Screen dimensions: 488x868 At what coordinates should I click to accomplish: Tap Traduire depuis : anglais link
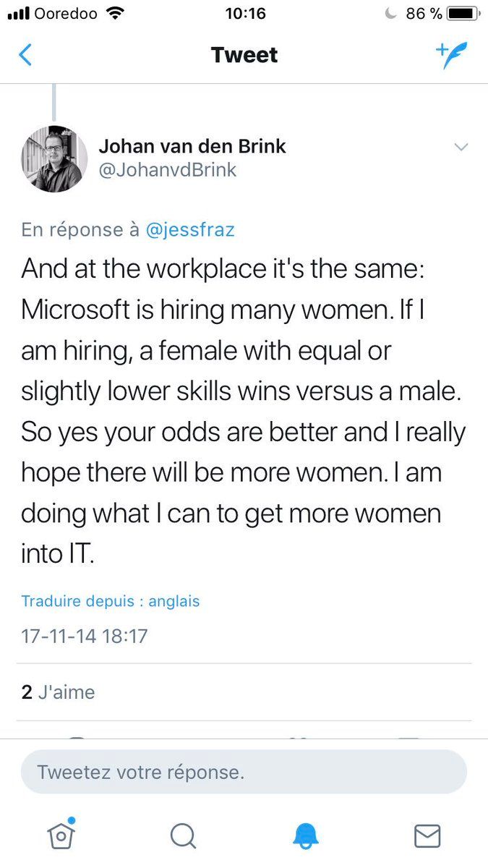[x=110, y=601]
